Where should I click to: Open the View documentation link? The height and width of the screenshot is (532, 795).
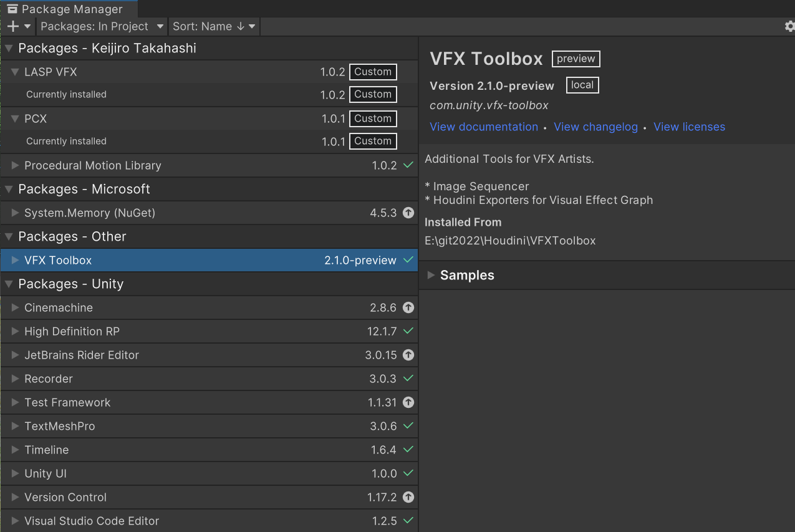point(484,127)
